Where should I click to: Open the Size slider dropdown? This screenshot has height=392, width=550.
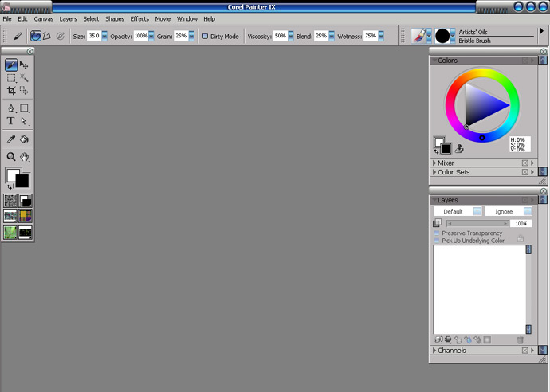[x=104, y=36]
